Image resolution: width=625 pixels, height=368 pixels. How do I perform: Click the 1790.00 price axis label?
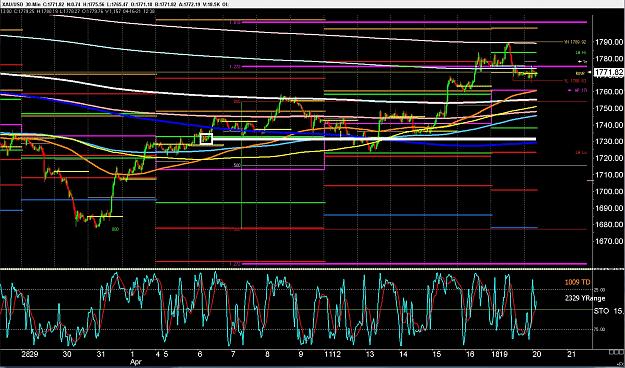pos(609,42)
